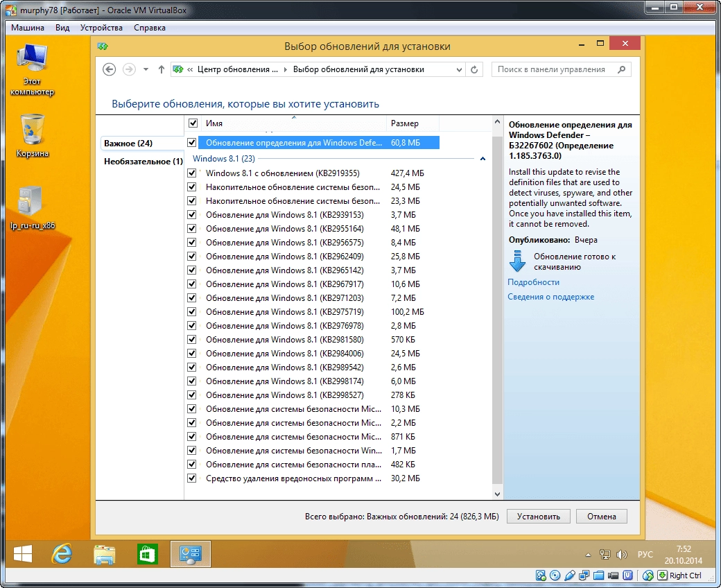Open the VirtualBox Устройства menu

click(x=101, y=28)
